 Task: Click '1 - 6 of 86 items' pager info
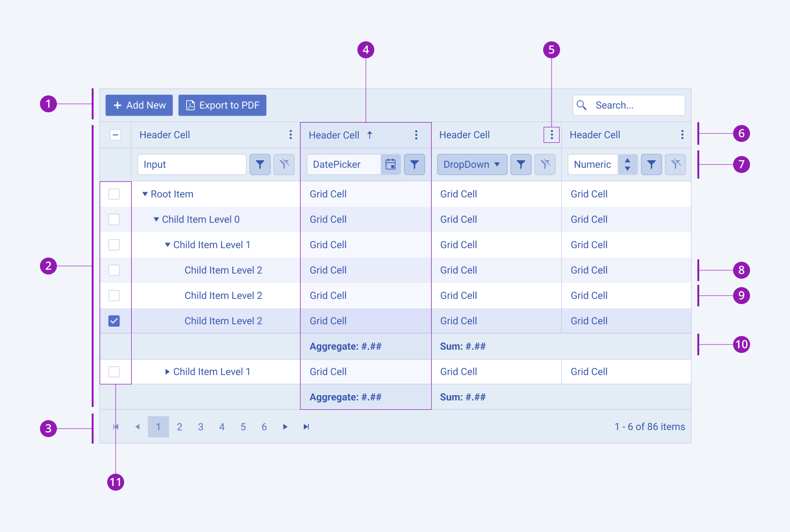tap(650, 427)
